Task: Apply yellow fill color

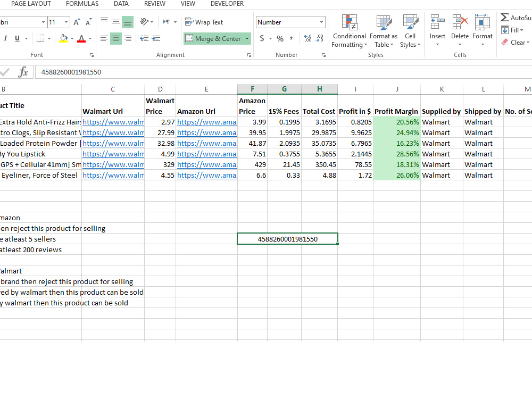Action: tap(63, 38)
